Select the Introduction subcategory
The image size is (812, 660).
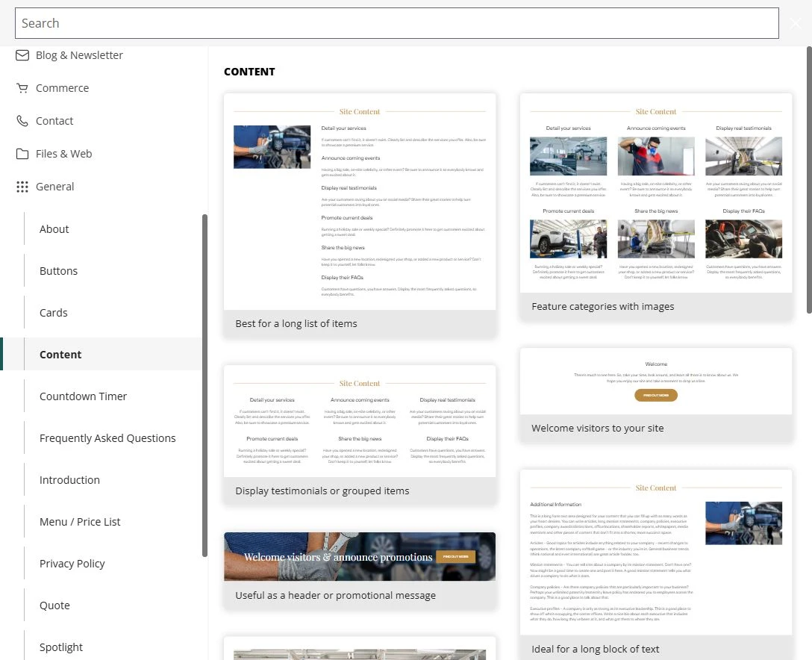(x=69, y=480)
